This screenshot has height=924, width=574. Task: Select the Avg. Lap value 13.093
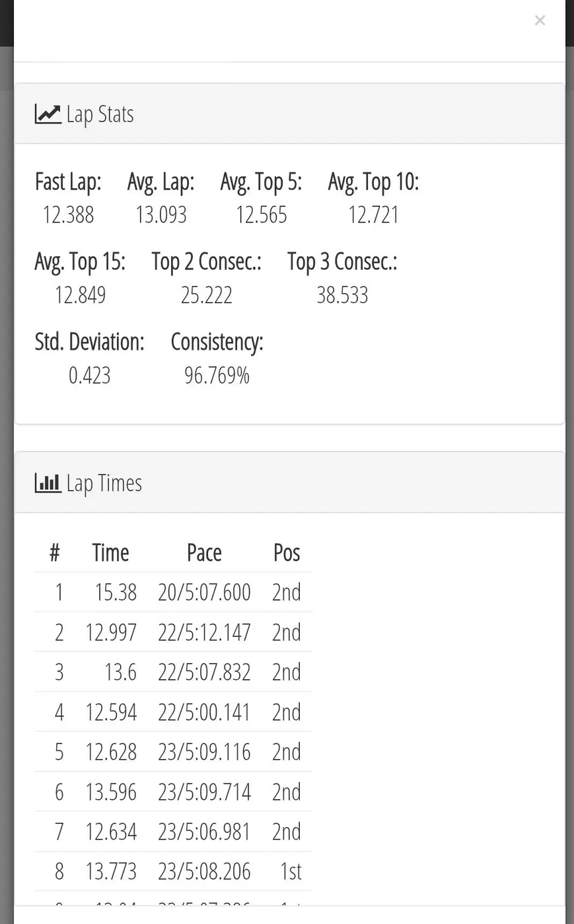[161, 214]
